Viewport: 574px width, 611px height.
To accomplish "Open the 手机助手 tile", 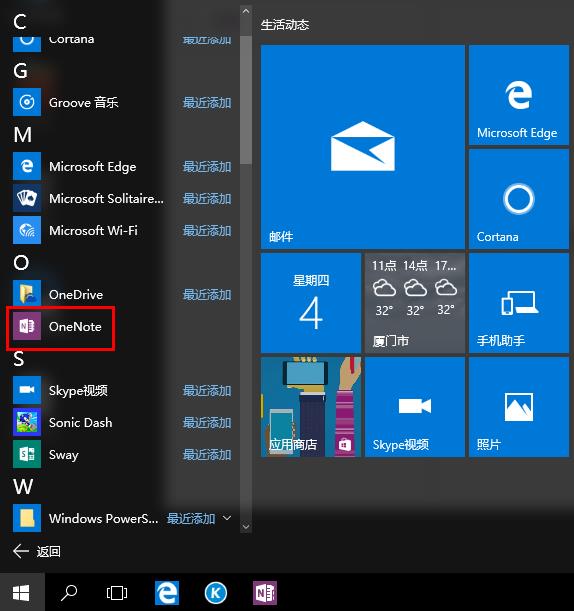I will [x=519, y=303].
